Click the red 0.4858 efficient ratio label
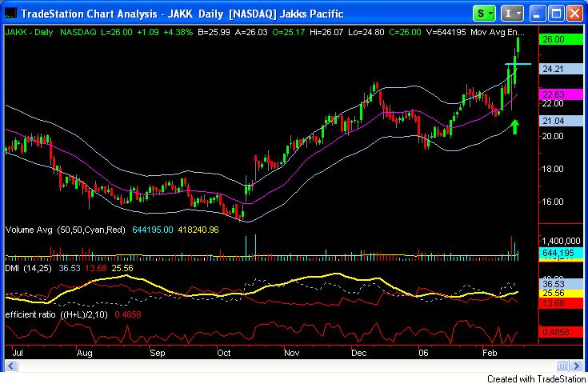 561,332
